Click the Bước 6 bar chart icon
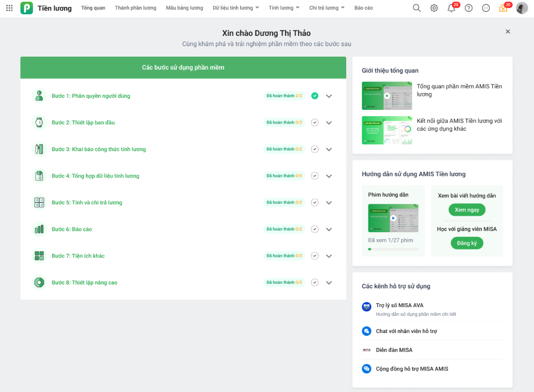The image size is (534, 392). tap(39, 229)
